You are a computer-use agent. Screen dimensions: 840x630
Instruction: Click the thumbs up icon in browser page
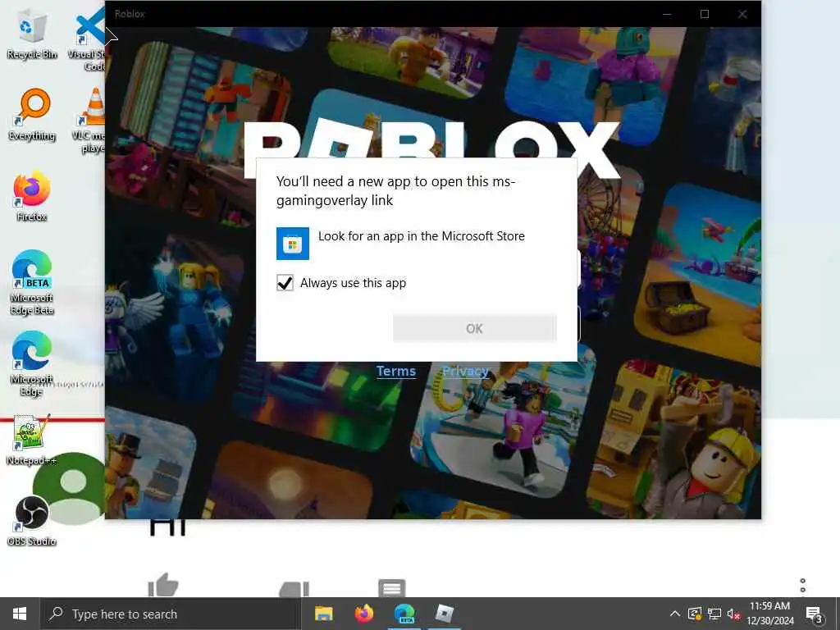point(163,585)
